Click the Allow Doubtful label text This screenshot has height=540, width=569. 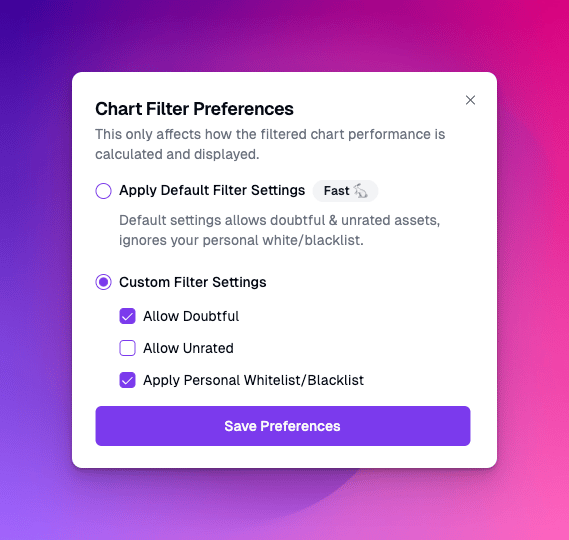pyautogui.click(x=191, y=316)
